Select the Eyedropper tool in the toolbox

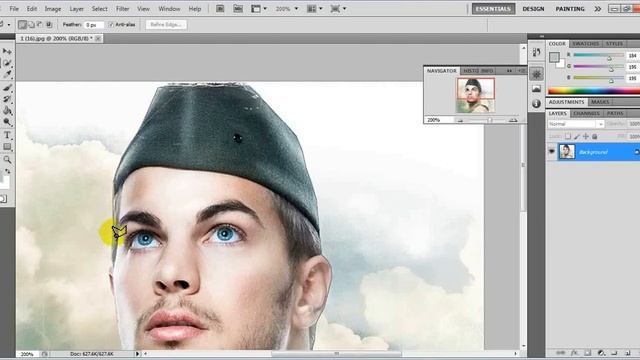[7, 75]
